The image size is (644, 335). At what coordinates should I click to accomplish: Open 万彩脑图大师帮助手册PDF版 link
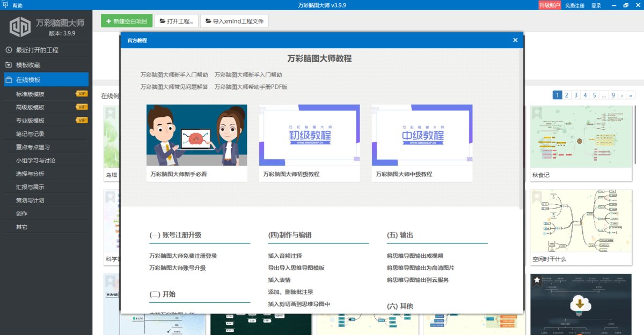251,87
